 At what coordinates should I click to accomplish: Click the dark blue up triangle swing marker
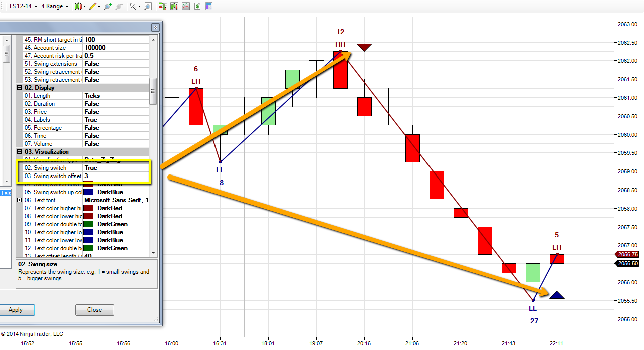click(557, 295)
